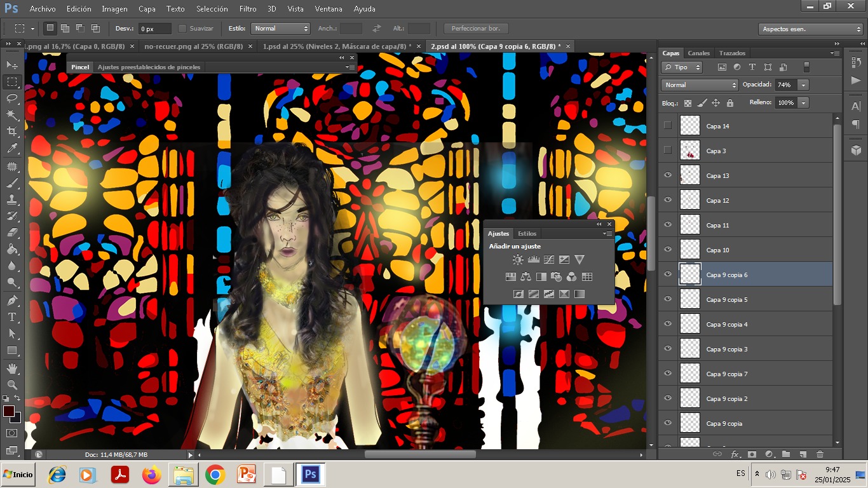Hide the Capa 10 layer
Viewport: 868px width, 488px height.
pos(667,250)
